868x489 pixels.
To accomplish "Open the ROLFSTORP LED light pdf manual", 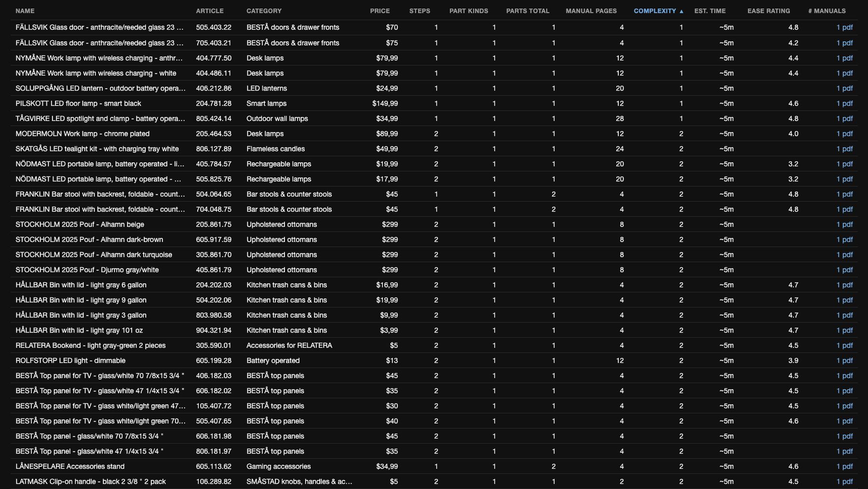I will click(844, 360).
